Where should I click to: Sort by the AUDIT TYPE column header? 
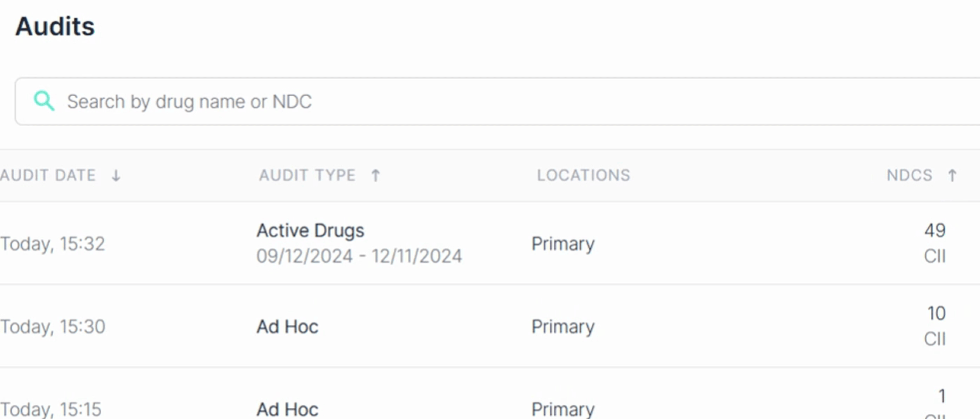(x=307, y=175)
